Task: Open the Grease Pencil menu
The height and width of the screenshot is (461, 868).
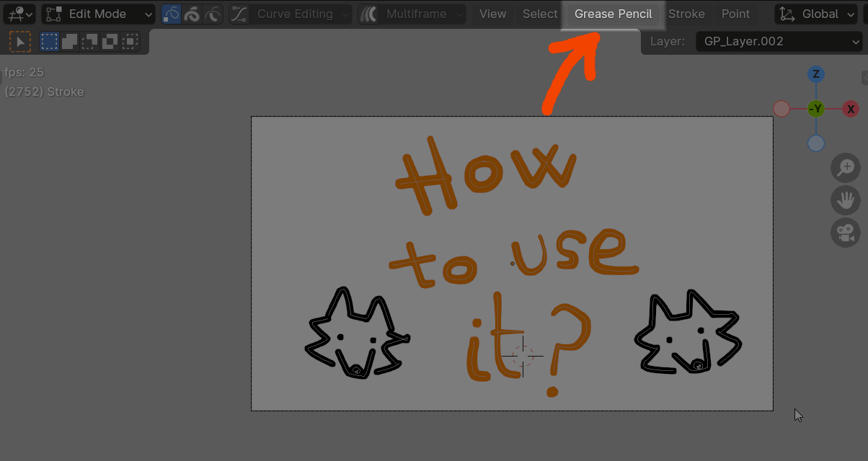Action: (613, 14)
